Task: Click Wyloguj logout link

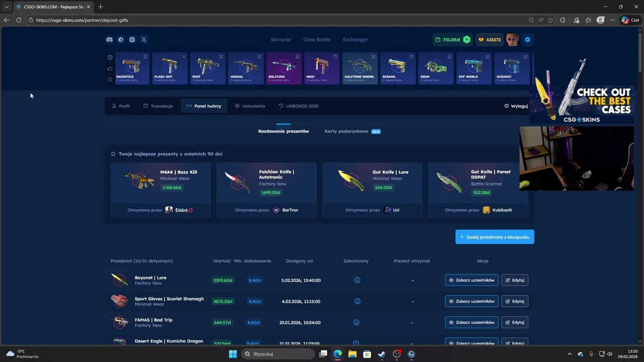Action: click(x=516, y=106)
